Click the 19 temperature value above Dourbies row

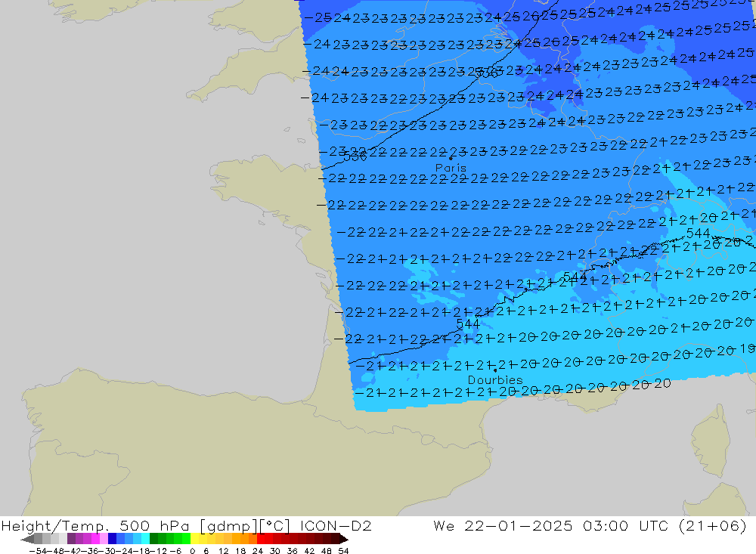747,348
